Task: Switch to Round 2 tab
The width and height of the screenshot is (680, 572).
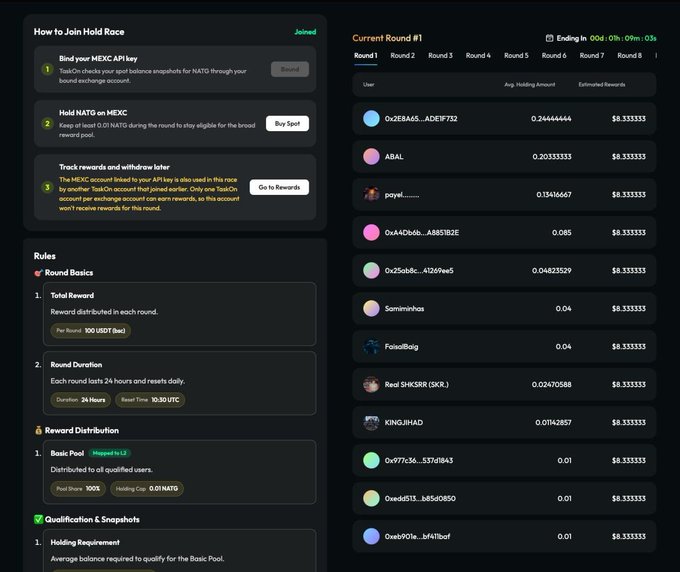Action: coord(402,56)
